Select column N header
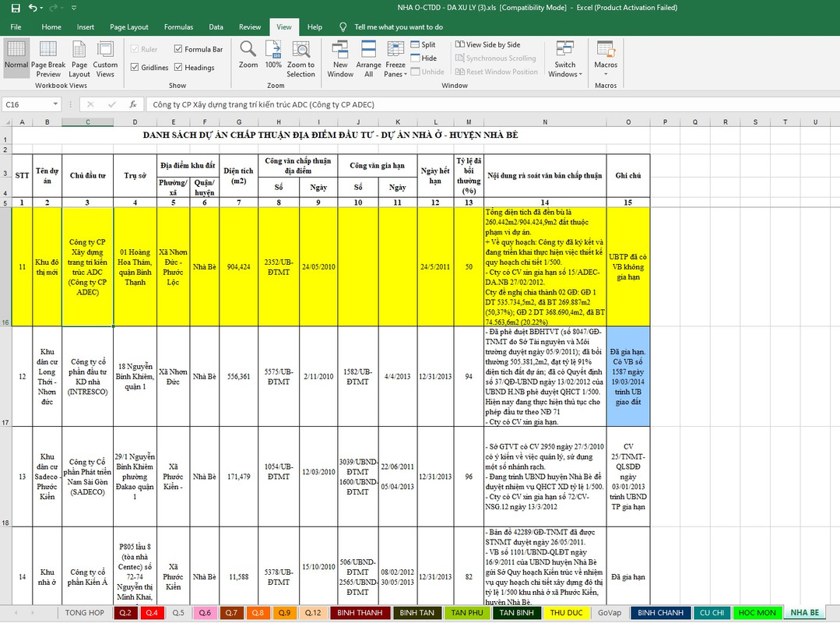The height and width of the screenshot is (623, 840). tap(545, 122)
